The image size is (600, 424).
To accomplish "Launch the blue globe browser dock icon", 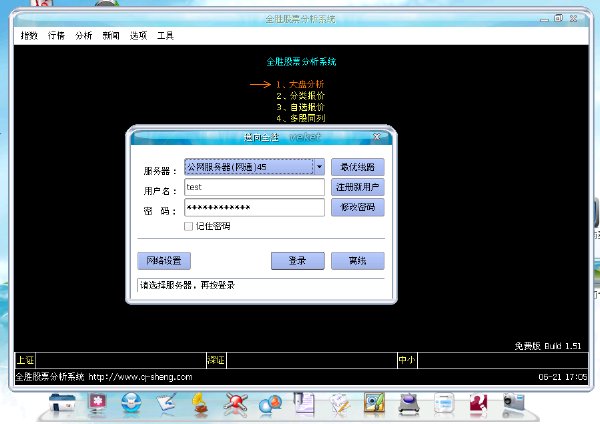I will 131,403.
